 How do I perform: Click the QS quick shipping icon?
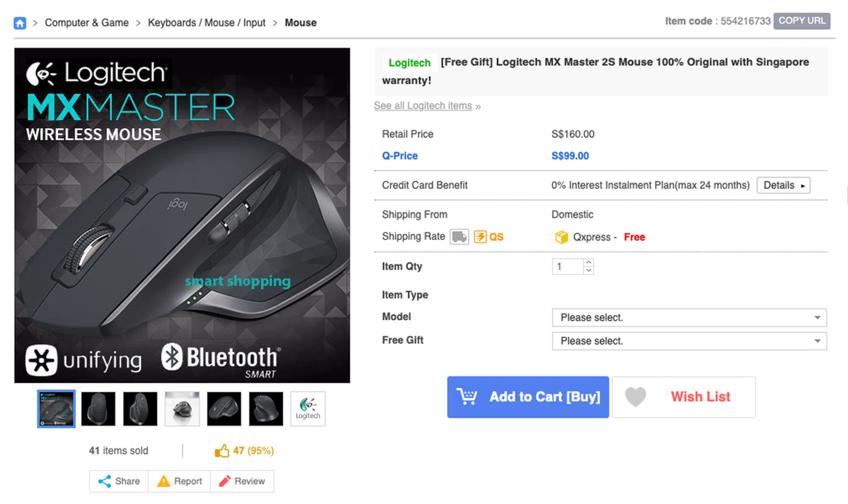480,237
